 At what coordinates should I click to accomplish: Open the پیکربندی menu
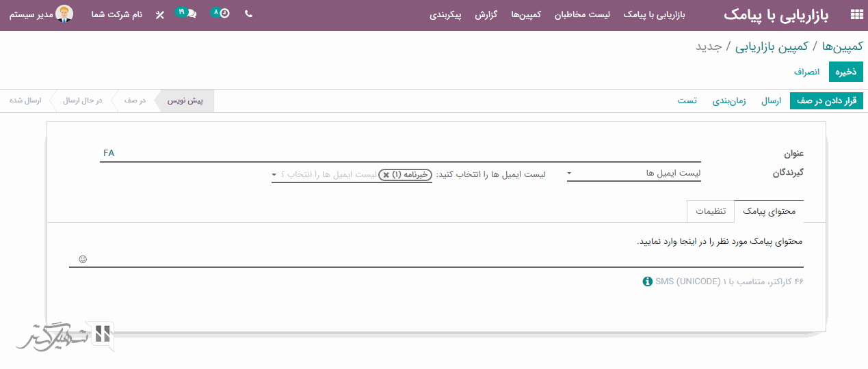(x=446, y=14)
